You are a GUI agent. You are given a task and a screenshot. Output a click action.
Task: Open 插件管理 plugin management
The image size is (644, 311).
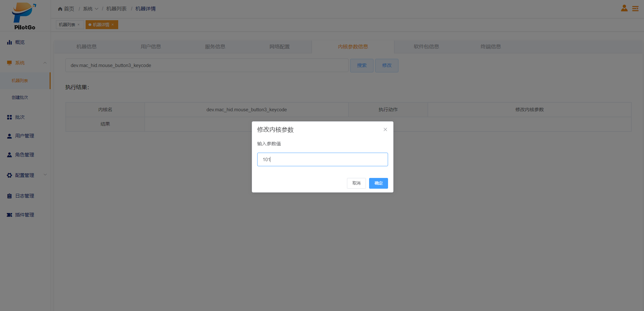24,215
